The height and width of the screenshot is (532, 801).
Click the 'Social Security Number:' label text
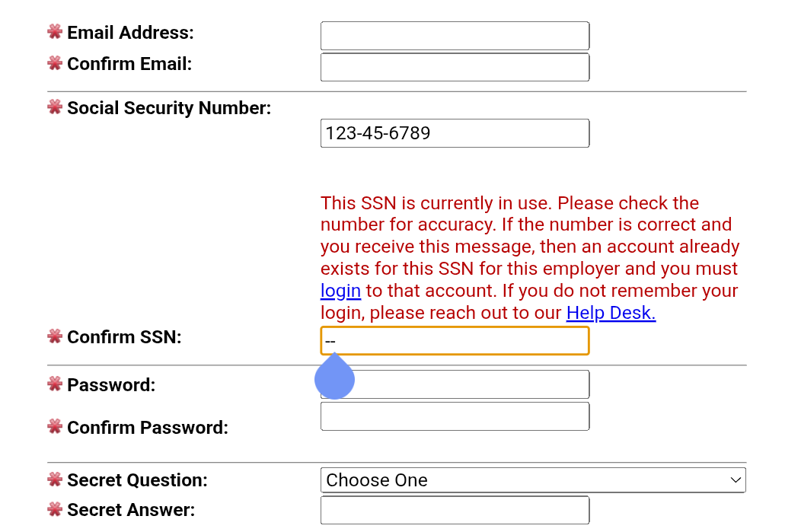tap(169, 108)
